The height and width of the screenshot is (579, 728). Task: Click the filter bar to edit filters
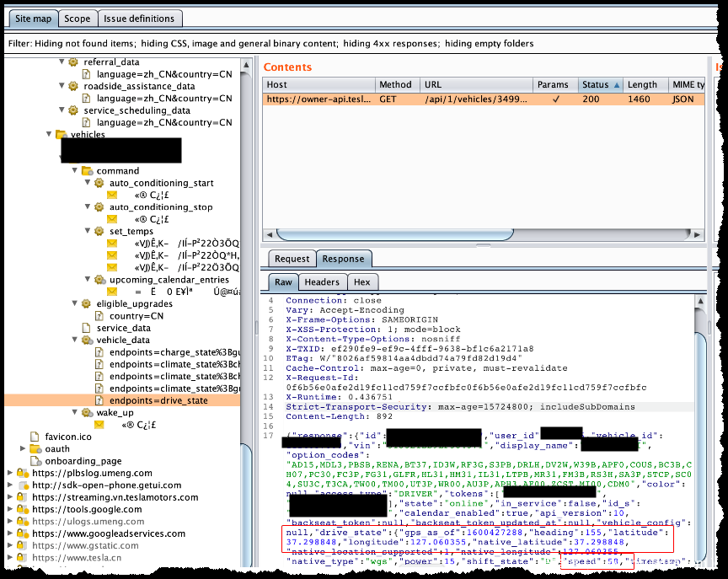point(270,43)
